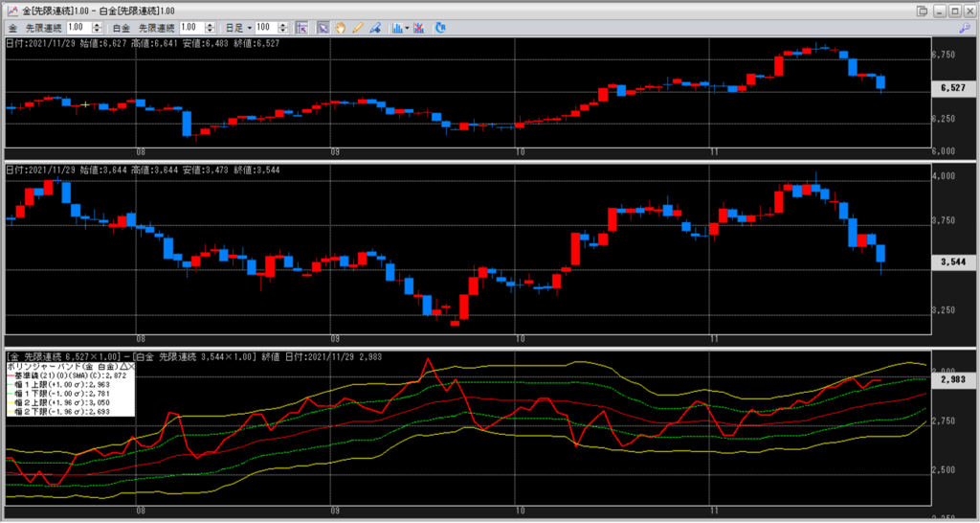
Task: Click the bar chart indicator icon
Action: [x=396, y=28]
